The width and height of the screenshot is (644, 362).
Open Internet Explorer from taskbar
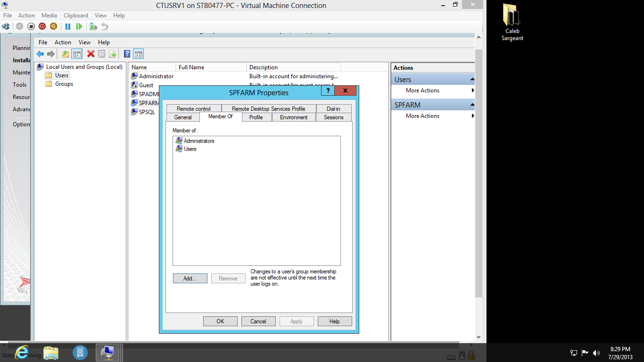[22, 352]
